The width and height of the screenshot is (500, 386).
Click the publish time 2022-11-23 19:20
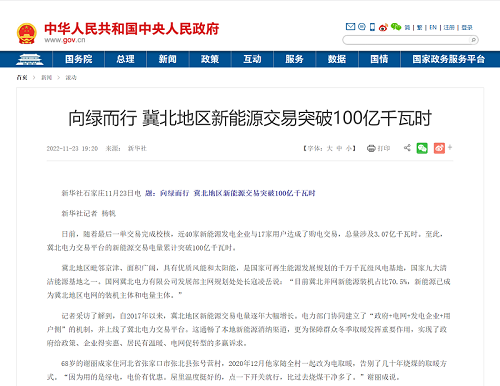[x=72, y=149]
